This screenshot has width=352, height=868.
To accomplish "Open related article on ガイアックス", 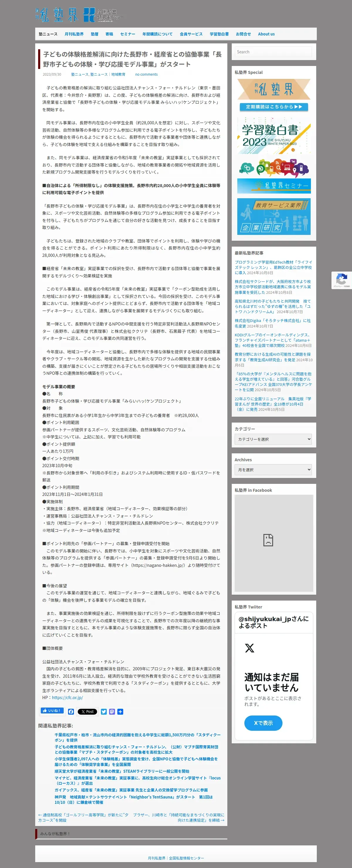I will click(x=131, y=790).
